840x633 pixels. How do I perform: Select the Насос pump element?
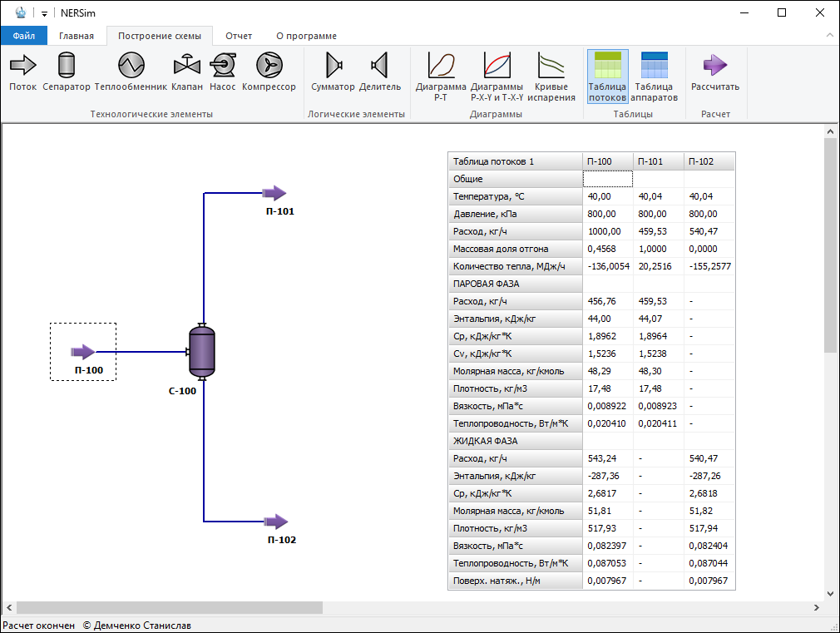(x=222, y=72)
